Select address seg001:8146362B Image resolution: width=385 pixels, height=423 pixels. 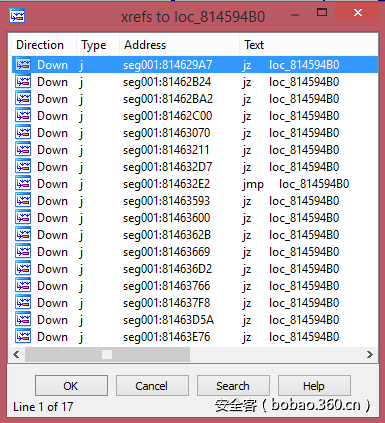point(167,235)
